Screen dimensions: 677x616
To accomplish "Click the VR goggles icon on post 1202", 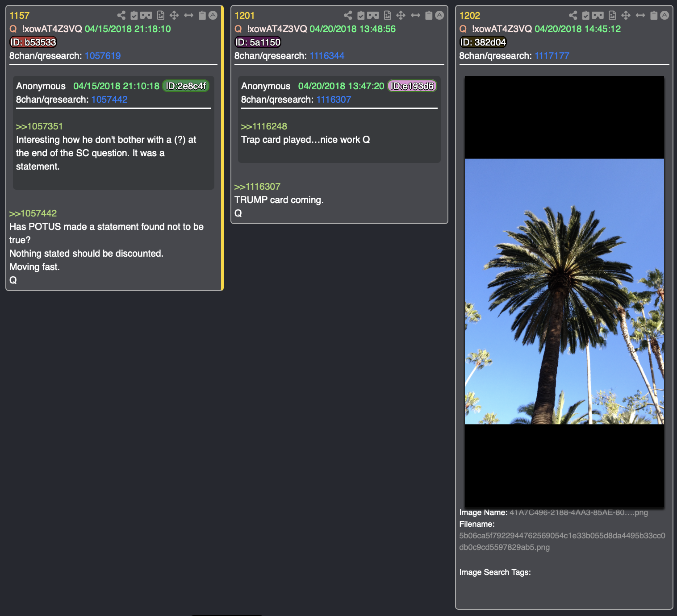I will pyautogui.click(x=598, y=16).
